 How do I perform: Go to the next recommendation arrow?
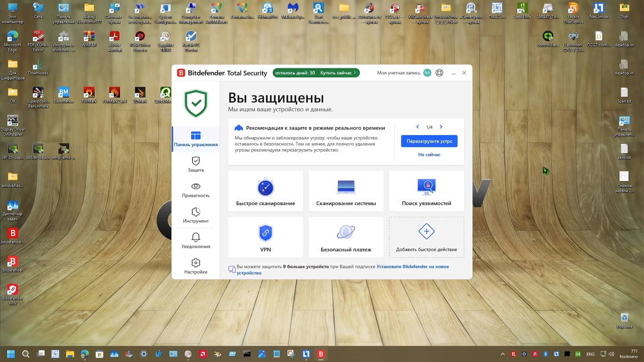(441, 127)
